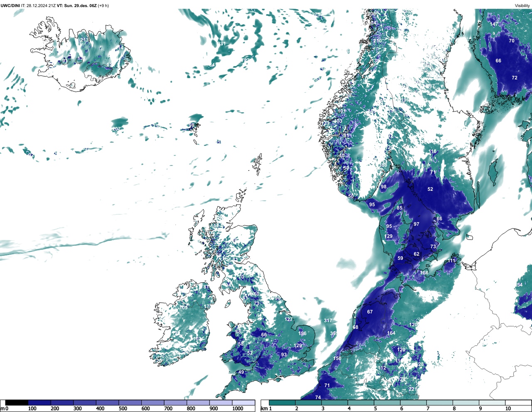Select the 9–10 km lightest swatch

[492, 402]
